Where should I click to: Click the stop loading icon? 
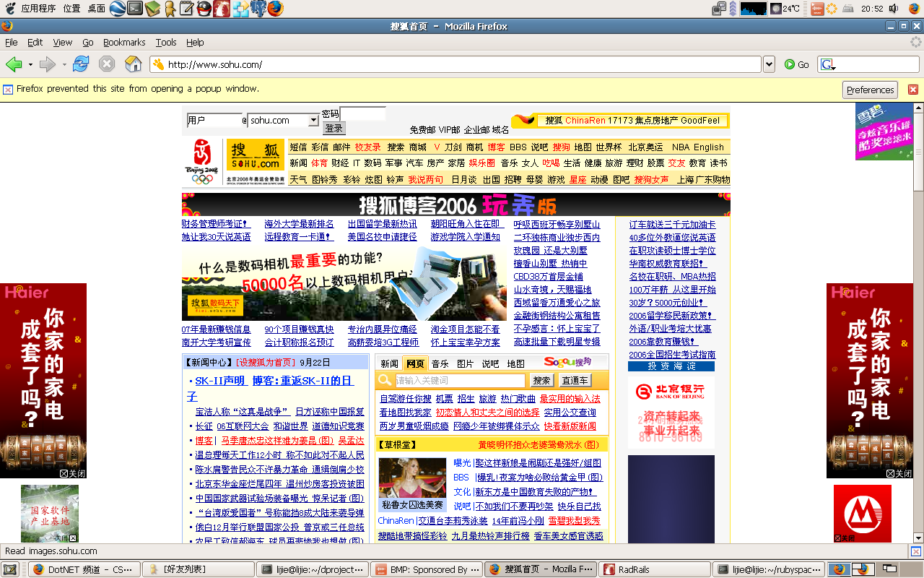coord(107,64)
